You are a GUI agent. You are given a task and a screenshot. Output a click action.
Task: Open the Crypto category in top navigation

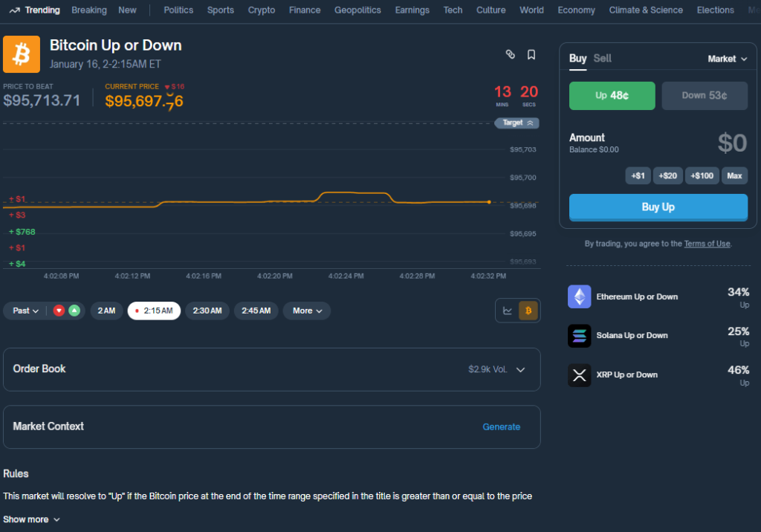click(x=261, y=10)
